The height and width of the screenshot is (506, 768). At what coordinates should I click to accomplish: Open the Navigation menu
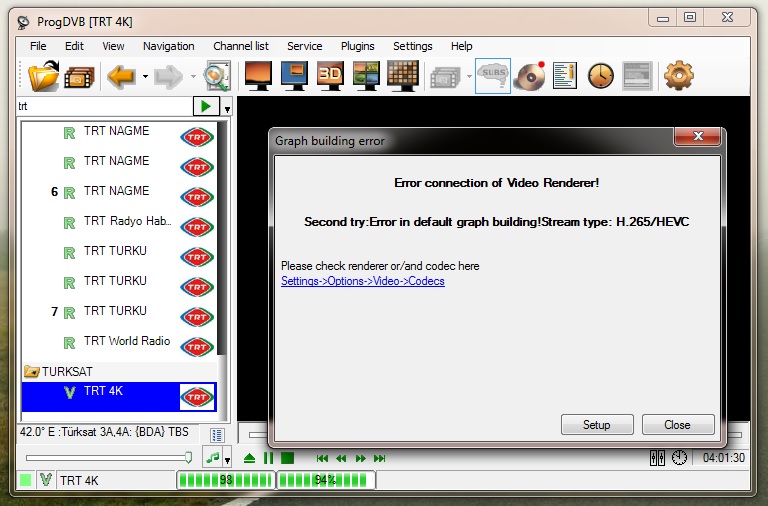168,46
